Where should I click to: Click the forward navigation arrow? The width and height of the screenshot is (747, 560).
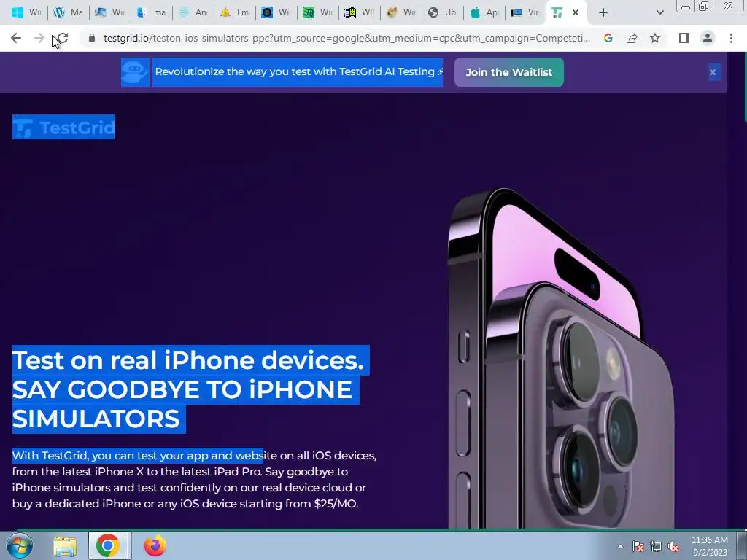coord(39,38)
